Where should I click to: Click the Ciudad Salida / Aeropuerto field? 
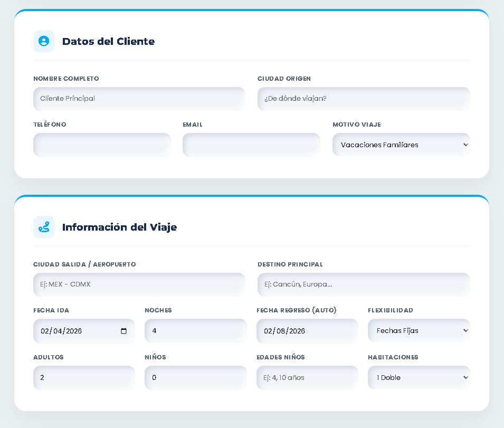(139, 284)
